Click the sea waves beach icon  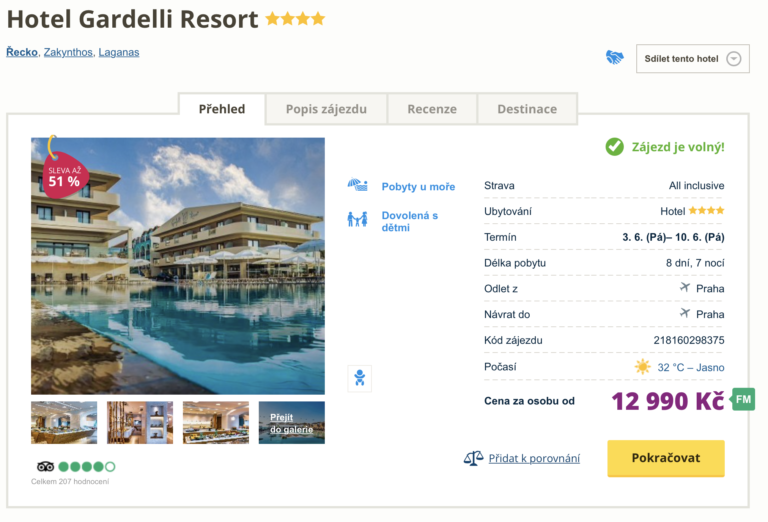click(x=357, y=186)
